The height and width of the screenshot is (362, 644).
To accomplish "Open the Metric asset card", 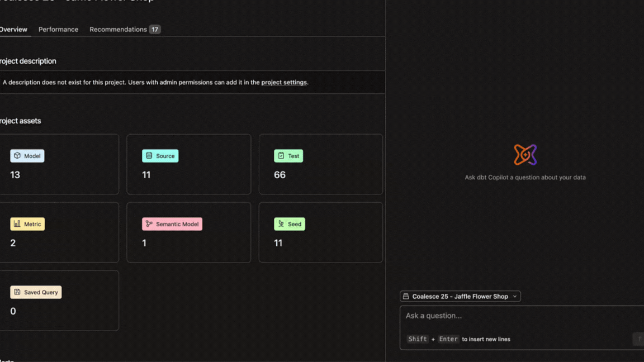I will [x=59, y=232].
